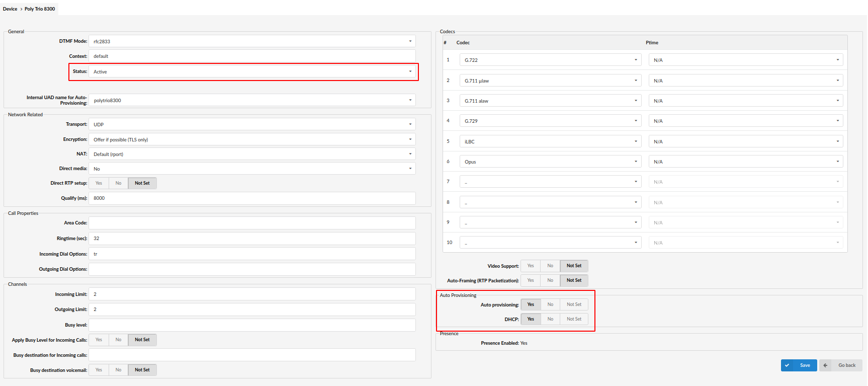This screenshot has width=868, height=386.
Task: Open the Internal UAD name dropdown
Action: click(252, 100)
